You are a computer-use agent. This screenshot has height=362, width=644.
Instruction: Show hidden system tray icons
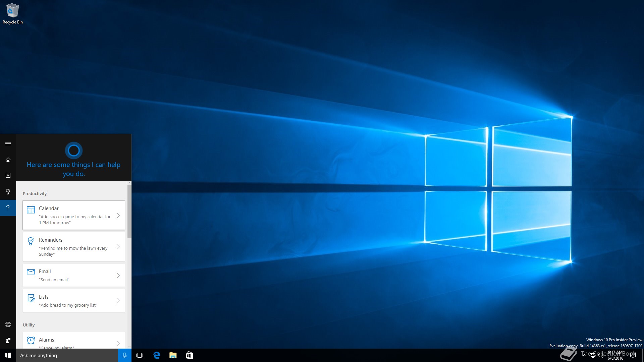point(585,355)
